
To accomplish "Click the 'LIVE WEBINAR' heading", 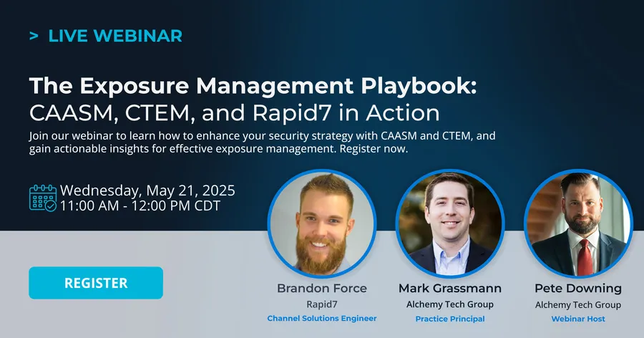I will (115, 36).
